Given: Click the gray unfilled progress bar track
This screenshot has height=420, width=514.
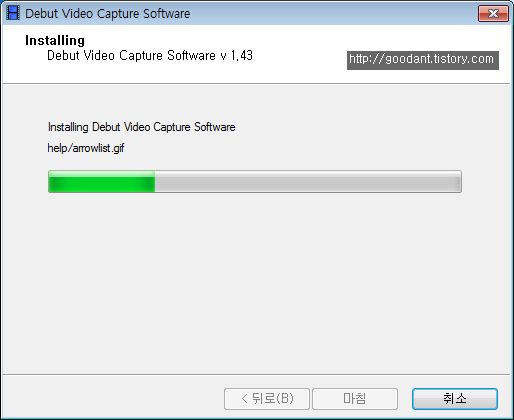Looking at the screenshot, I should tap(308, 182).
